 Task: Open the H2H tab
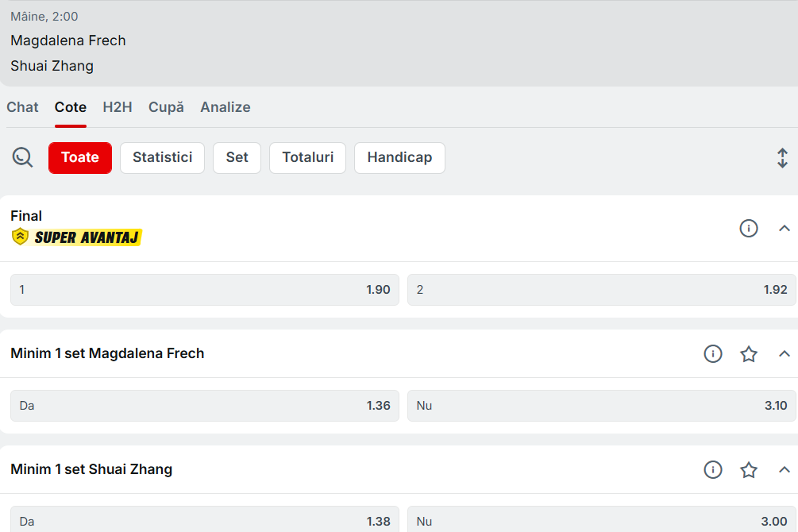point(118,107)
